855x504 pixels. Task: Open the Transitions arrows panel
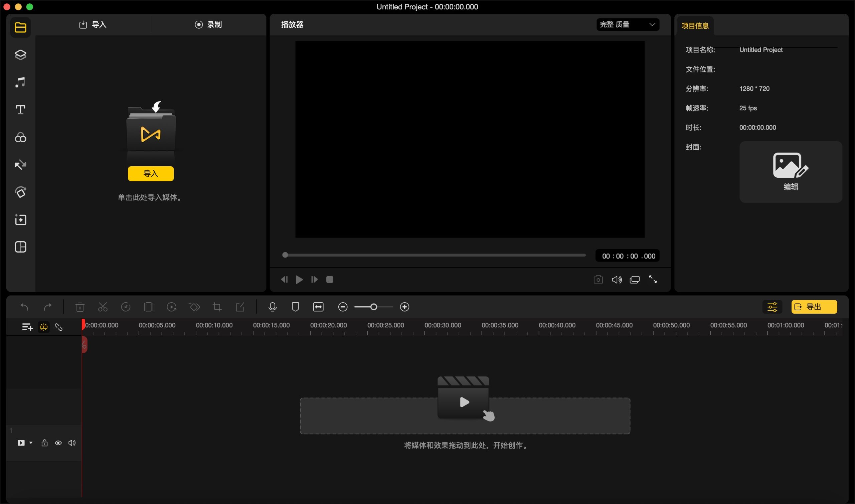(20, 165)
